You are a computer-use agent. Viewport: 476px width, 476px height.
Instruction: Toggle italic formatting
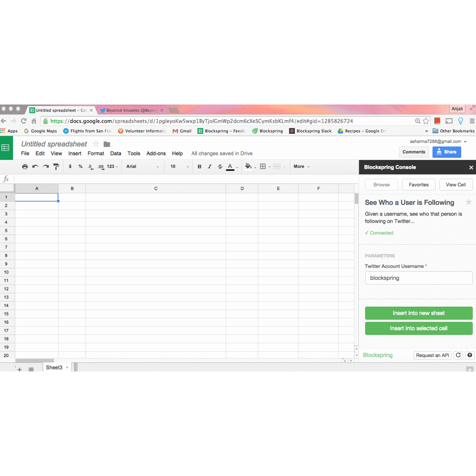tap(210, 167)
